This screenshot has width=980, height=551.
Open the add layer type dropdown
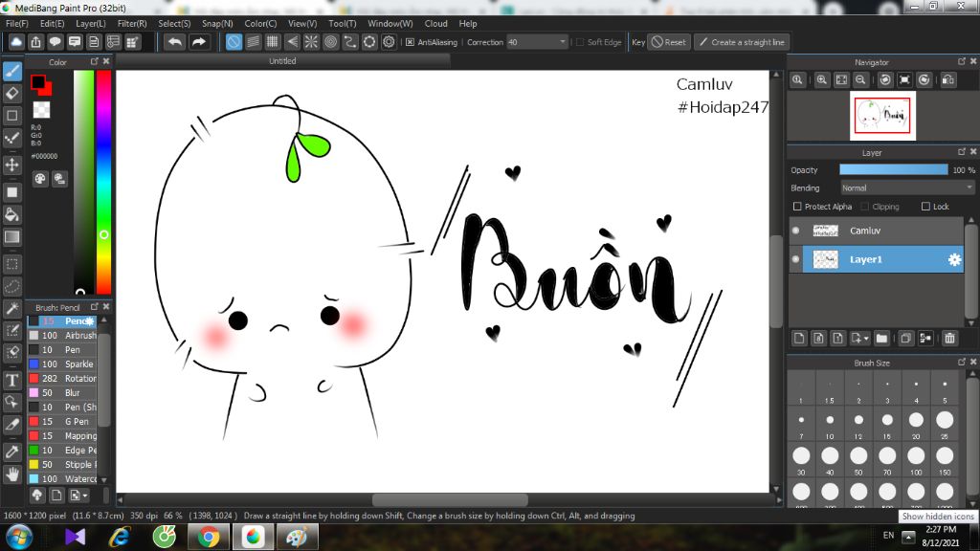860,338
